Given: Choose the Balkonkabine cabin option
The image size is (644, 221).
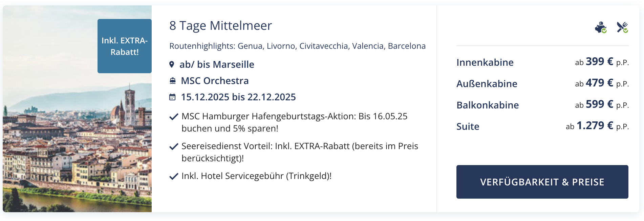Looking at the screenshot, I should click(x=542, y=105).
